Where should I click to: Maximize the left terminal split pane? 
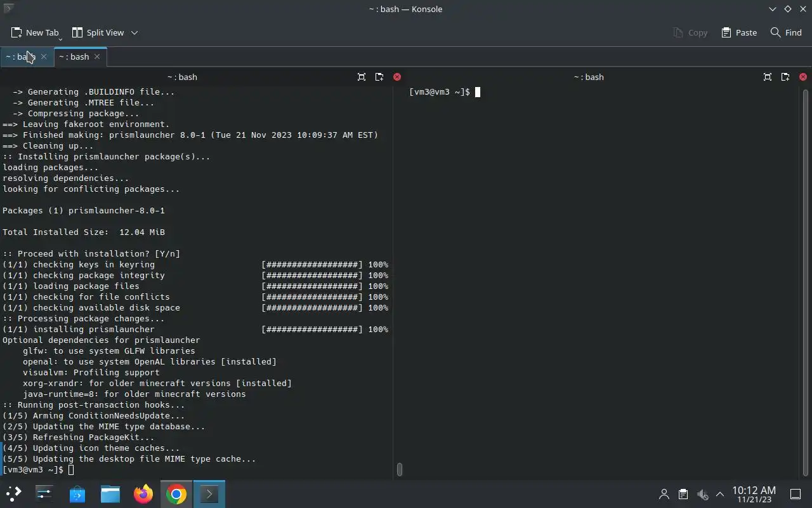[362, 77]
